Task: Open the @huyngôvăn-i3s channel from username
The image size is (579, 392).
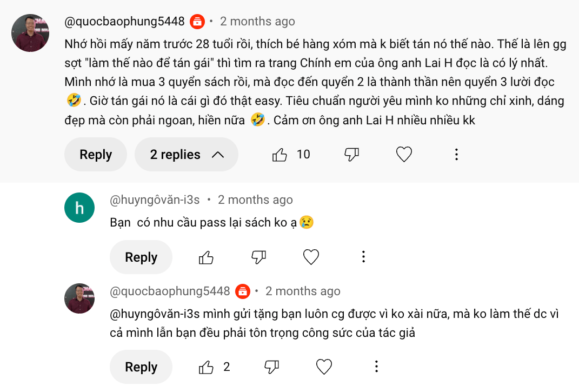Action: tap(155, 200)
